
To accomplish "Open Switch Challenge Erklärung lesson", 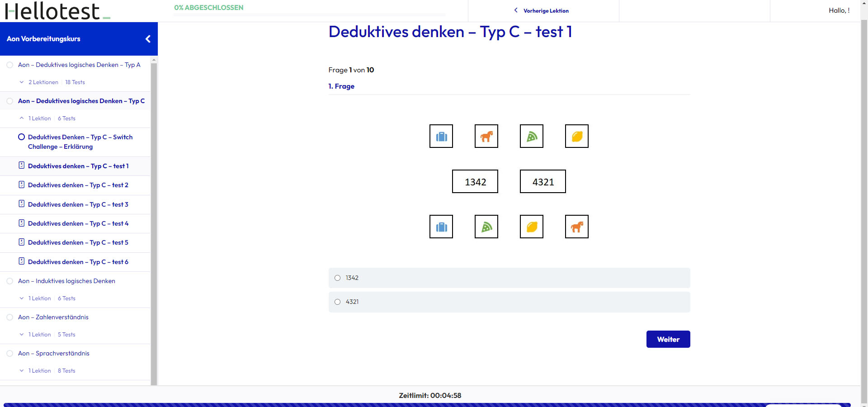I will pyautogui.click(x=80, y=142).
